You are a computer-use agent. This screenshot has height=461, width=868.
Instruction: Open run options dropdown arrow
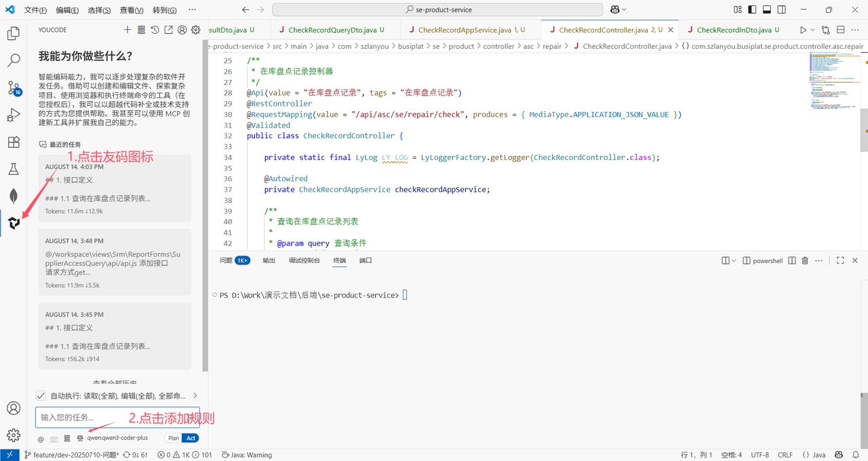(812, 31)
